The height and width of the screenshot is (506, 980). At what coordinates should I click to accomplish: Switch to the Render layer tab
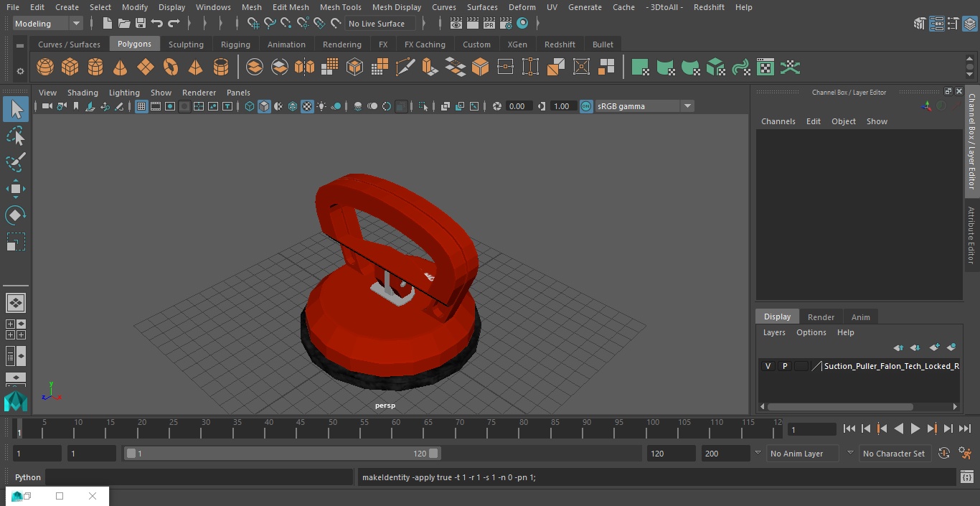[821, 317]
